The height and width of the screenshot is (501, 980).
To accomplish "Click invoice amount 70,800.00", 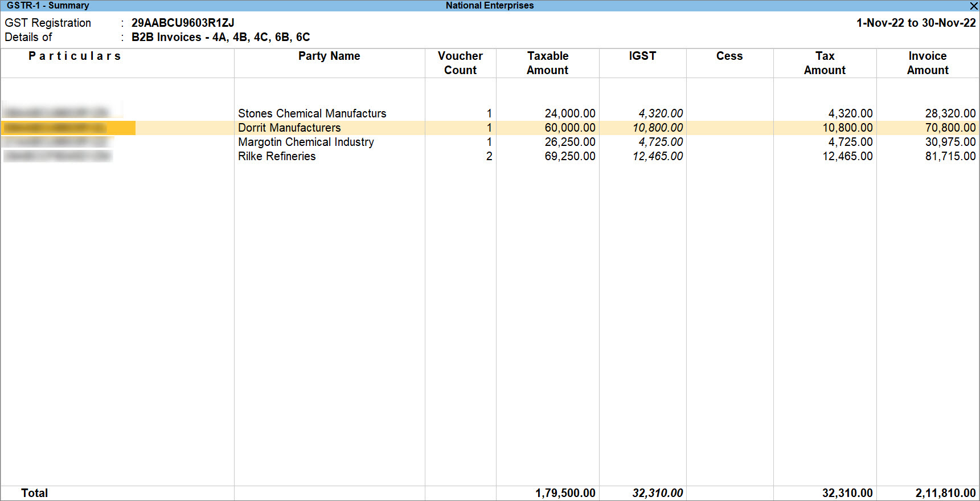I will (x=950, y=128).
